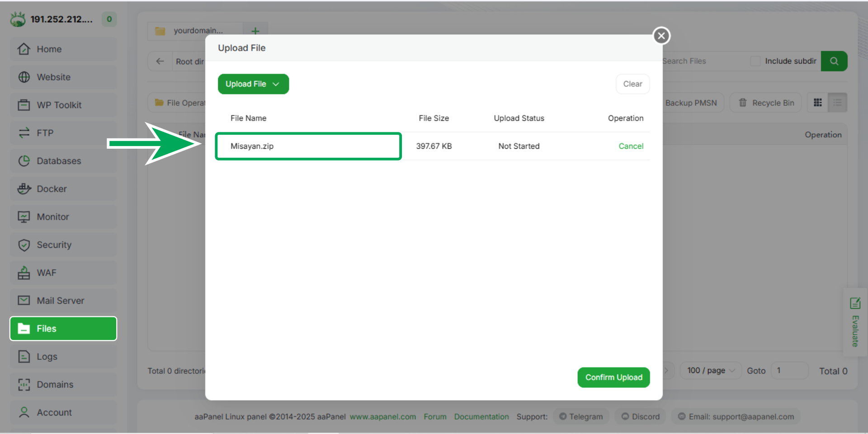Screen dimensions: 868x434
Task: Open the www.aapanel.com footer link
Action: [382, 417]
